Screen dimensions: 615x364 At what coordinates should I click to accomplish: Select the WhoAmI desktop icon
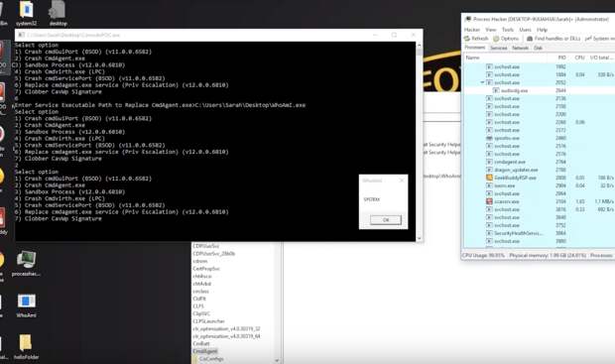click(x=26, y=302)
